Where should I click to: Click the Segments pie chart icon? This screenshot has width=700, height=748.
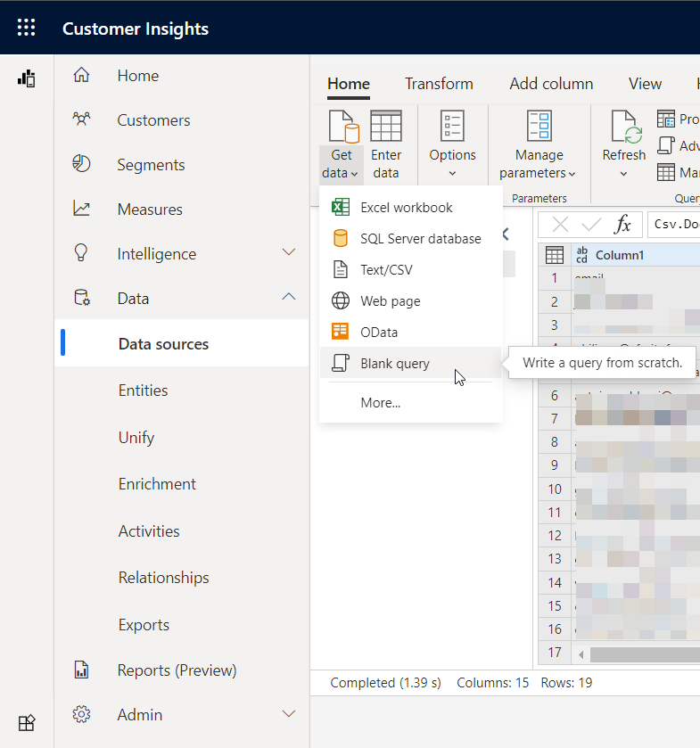tap(81, 164)
